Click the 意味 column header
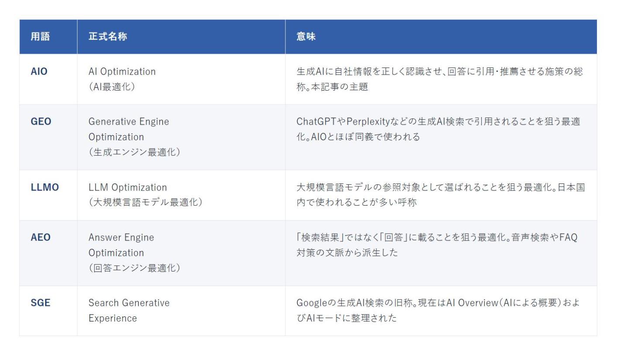 click(x=441, y=37)
